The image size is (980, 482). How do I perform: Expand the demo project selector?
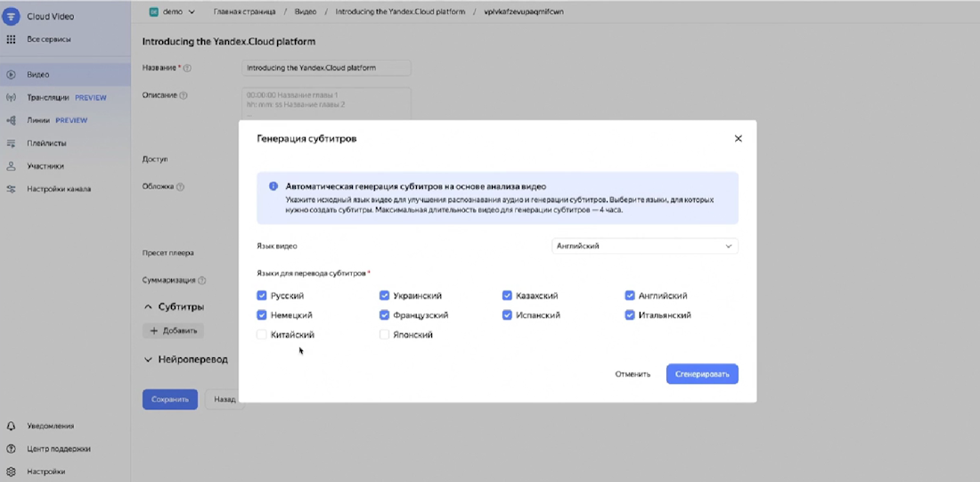click(172, 12)
